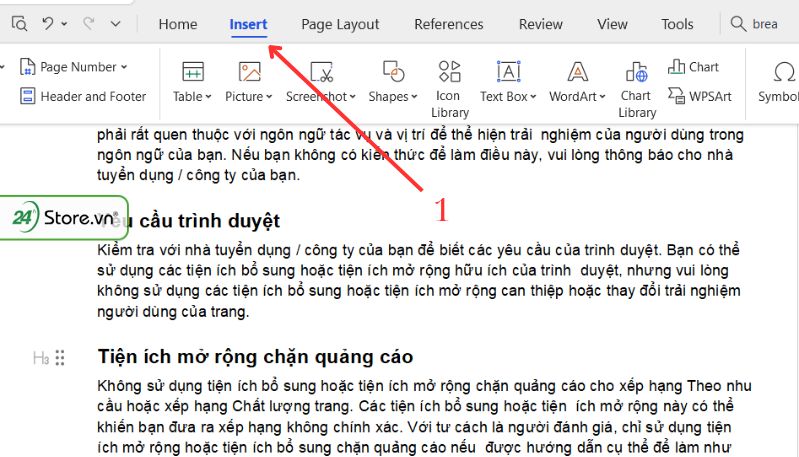The width and height of the screenshot is (799, 457).
Task: Click the heading 'Tiện ích mở rộng chặn quảng cáo'
Action: 255,357
